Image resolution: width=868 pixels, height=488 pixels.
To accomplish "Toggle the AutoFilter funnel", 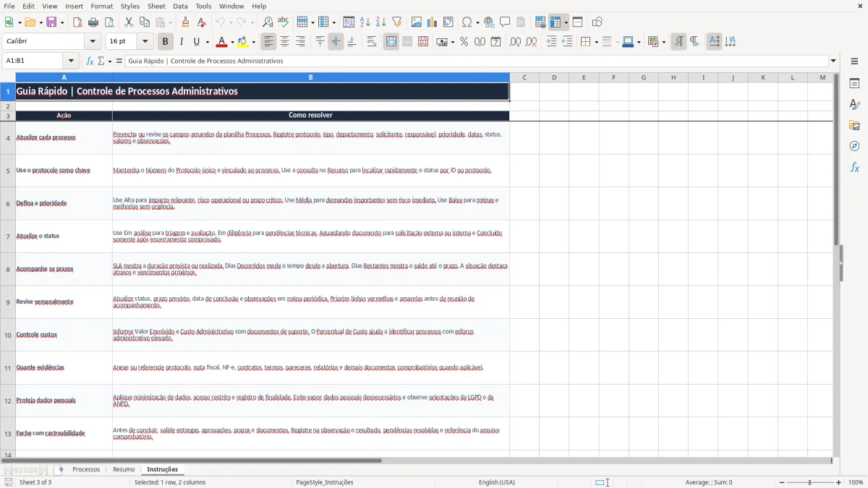I will pyautogui.click(x=396, y=22).
